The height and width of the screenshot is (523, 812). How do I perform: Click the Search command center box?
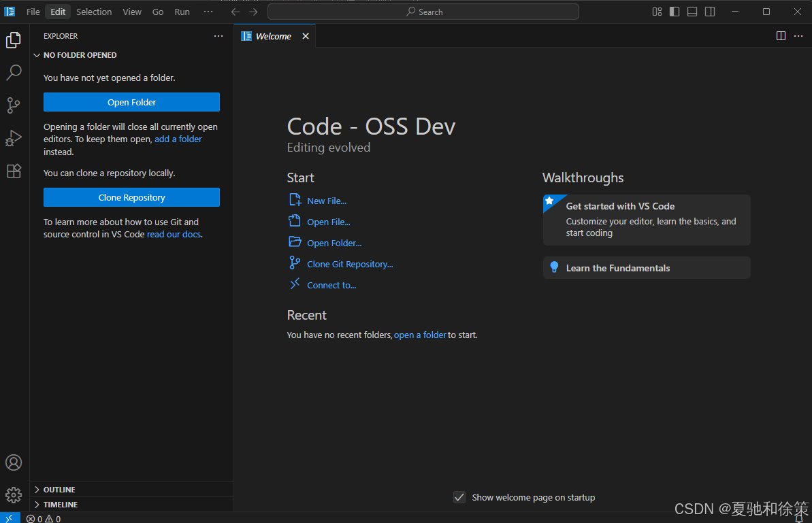pos(423,12)
